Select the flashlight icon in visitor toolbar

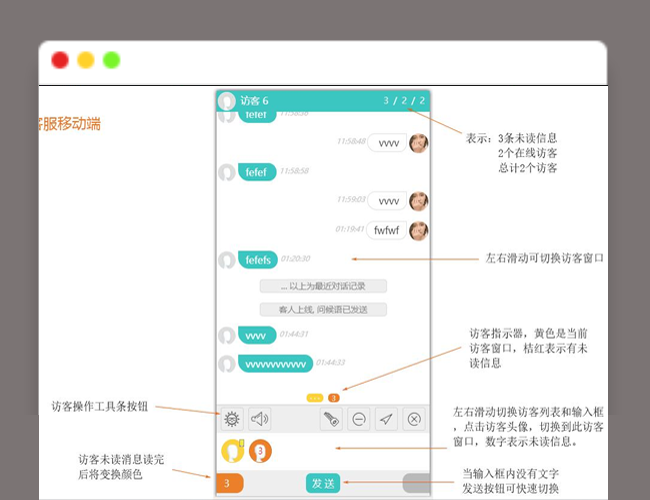(331, 419)
